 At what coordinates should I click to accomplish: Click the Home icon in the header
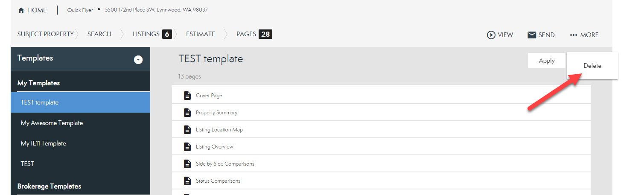(x=21, y=10)
